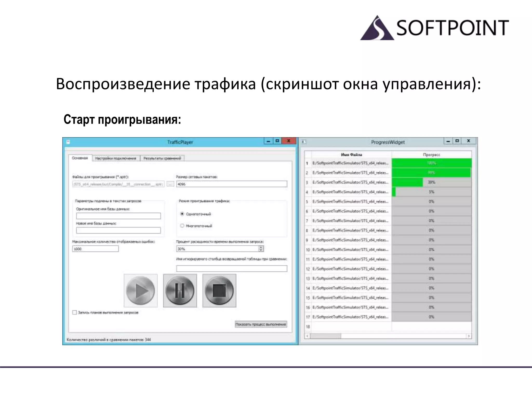Viewport: 532px width, 399px height.
Task: Select the file path in row 4
Action: pos(351,192)
